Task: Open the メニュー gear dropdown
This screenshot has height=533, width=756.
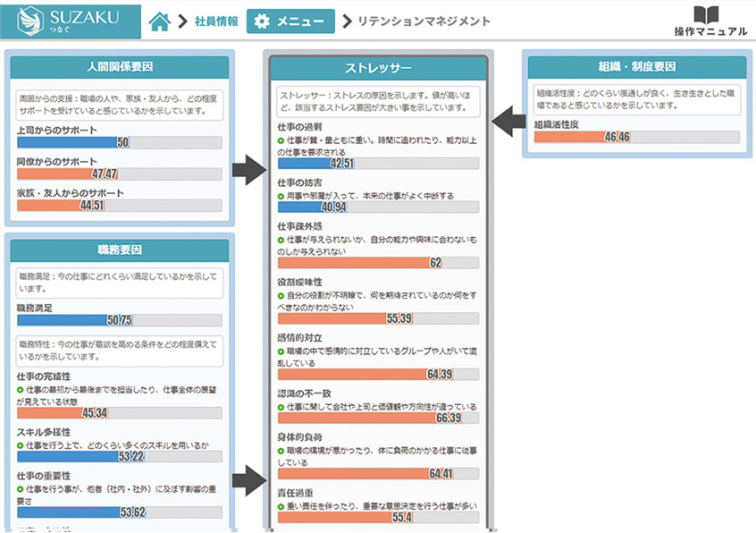Action: 290,21
